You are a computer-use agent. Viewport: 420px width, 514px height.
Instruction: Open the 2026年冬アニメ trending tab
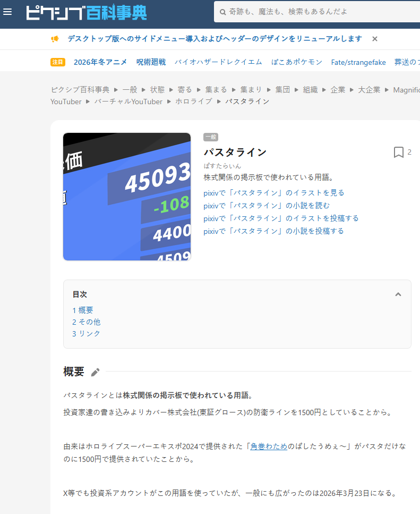pyautogui.click(x=100, y=62)
